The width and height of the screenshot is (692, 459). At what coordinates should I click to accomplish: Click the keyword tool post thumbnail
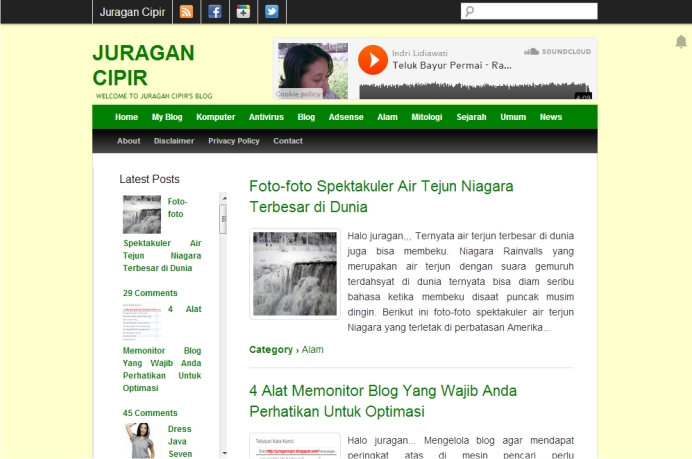(x=295, y=446)
